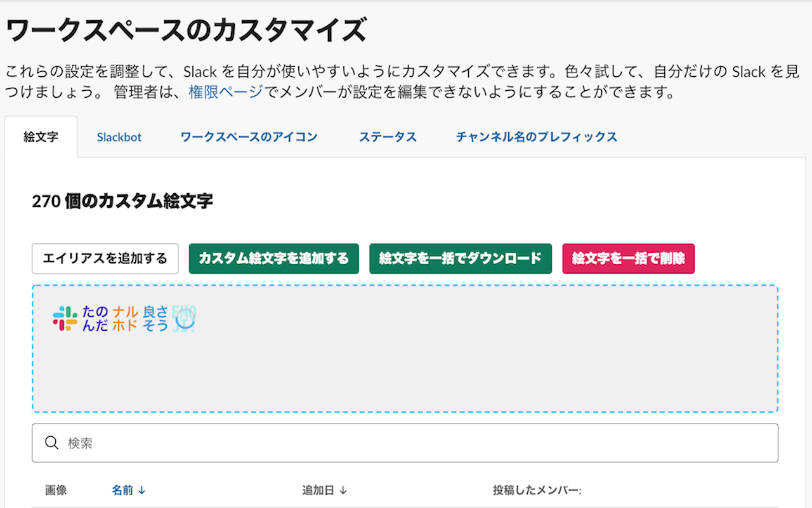Screen dimensions: 812x508
Task: Sort by 名前 column header
Action: click(x=129, y=490)
